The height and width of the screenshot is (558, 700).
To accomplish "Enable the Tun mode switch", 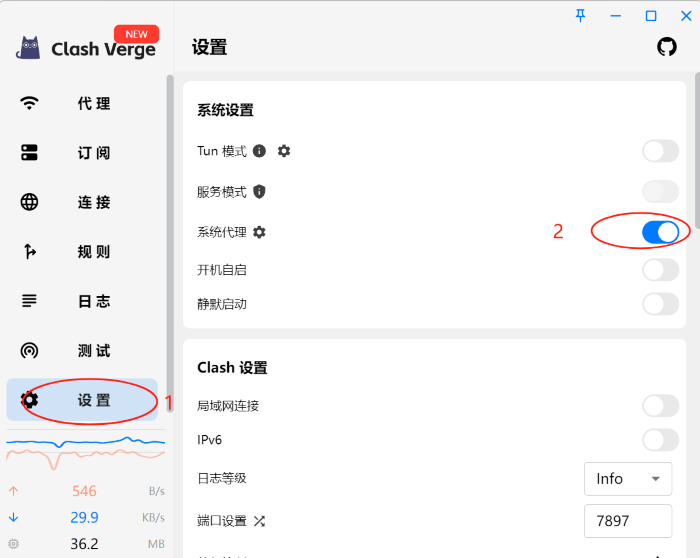I will 660,151.
